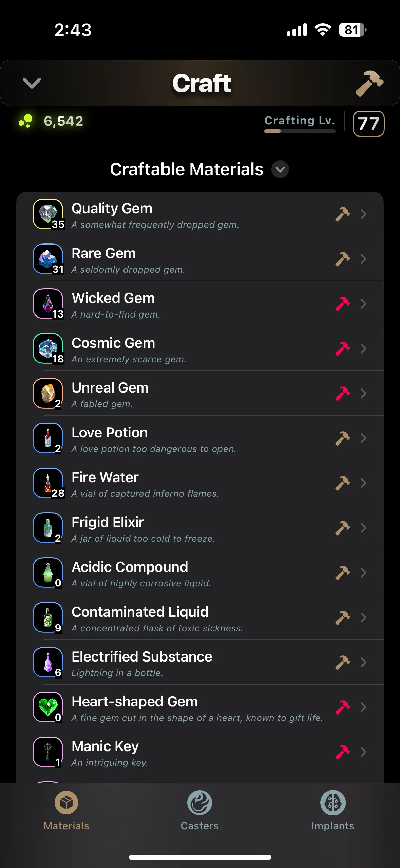Tap the craft hammer beside Rare Gem
The height and width of the screenshot is (868, 400).
pyautogui.click(x=342, y=259)
